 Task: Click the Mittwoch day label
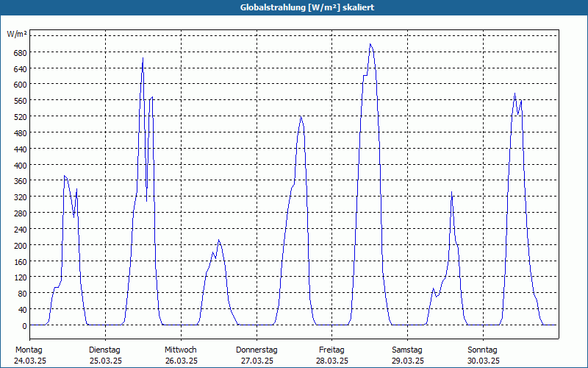[180, 350]
